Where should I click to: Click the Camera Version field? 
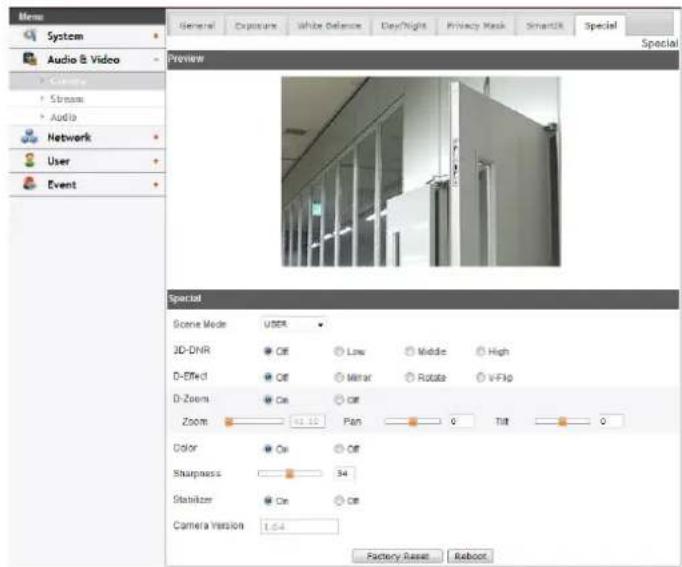(x=299, y=527)
